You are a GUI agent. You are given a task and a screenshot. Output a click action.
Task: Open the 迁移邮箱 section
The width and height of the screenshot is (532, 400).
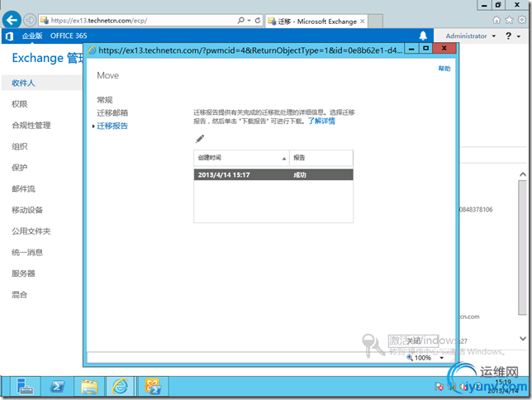[112, 112]
